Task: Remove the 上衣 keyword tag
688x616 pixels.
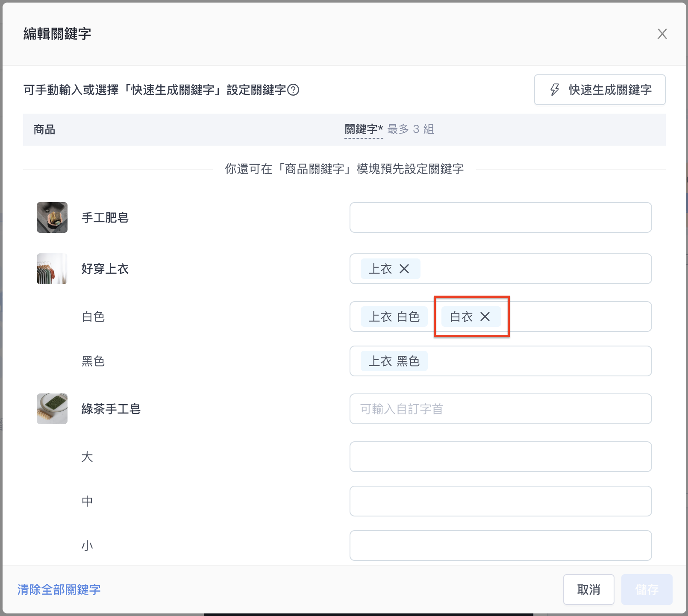Action: (404, 269)
